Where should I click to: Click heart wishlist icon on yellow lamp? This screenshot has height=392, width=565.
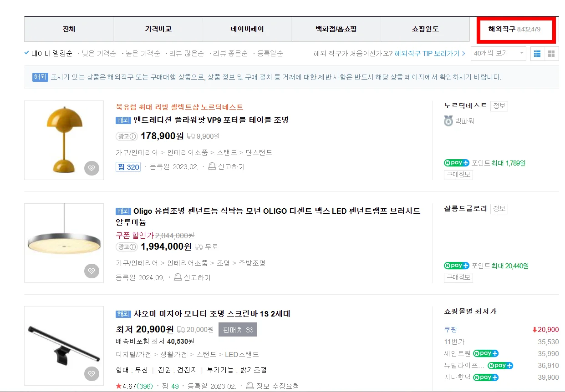[x=92, y=168]
